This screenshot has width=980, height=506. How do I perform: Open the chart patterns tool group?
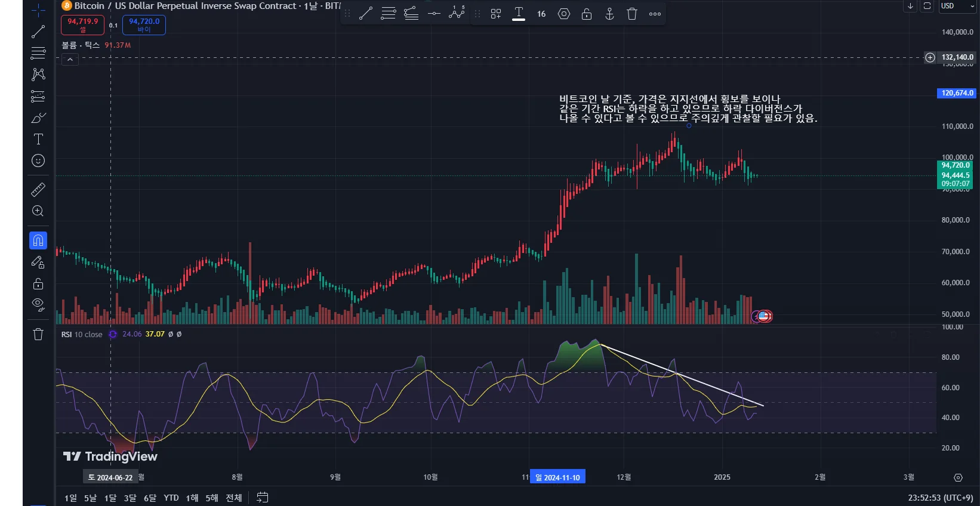[38, 75]
